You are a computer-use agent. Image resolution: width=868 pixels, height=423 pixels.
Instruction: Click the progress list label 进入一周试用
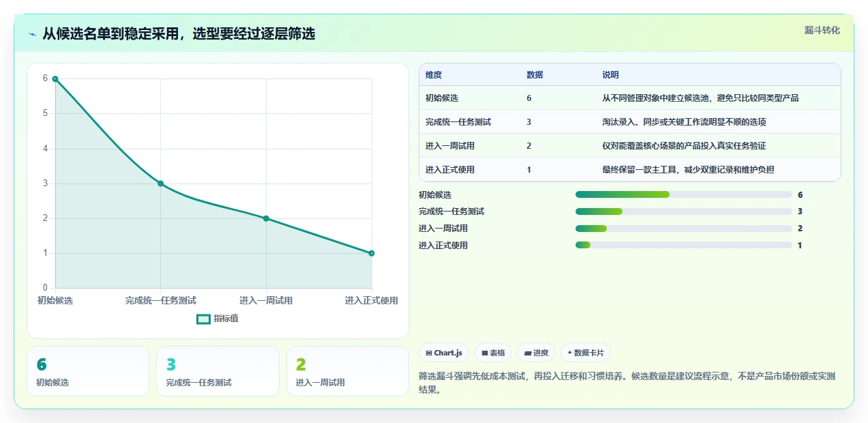pyautogui.click(x=443, y=229)
